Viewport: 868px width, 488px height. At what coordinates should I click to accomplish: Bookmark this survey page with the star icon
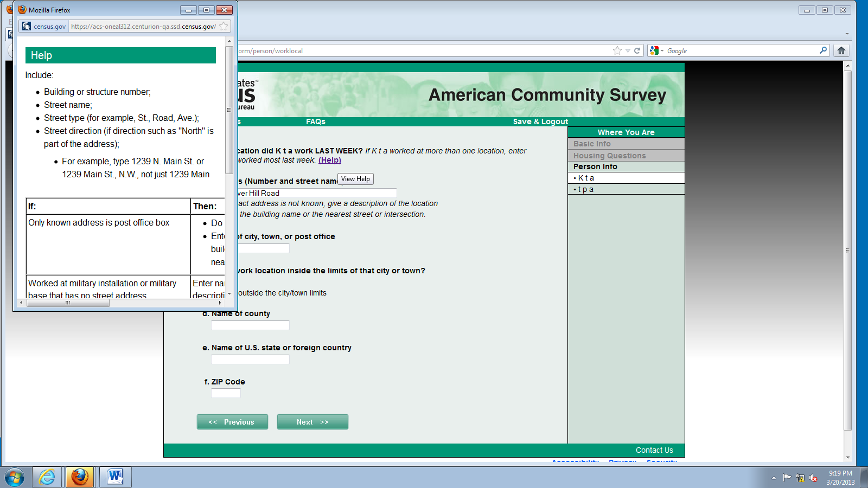pos(617,50)
